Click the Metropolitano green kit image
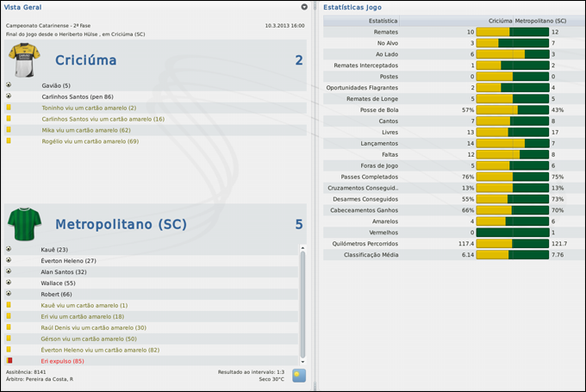This screenshot has height=392, width=586. click(25, 224)
